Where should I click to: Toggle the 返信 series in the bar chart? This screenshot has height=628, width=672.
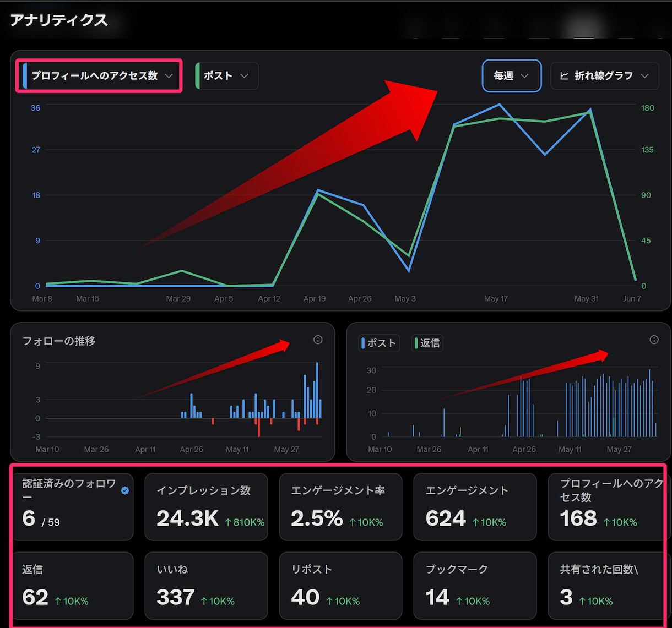[427, 343]
